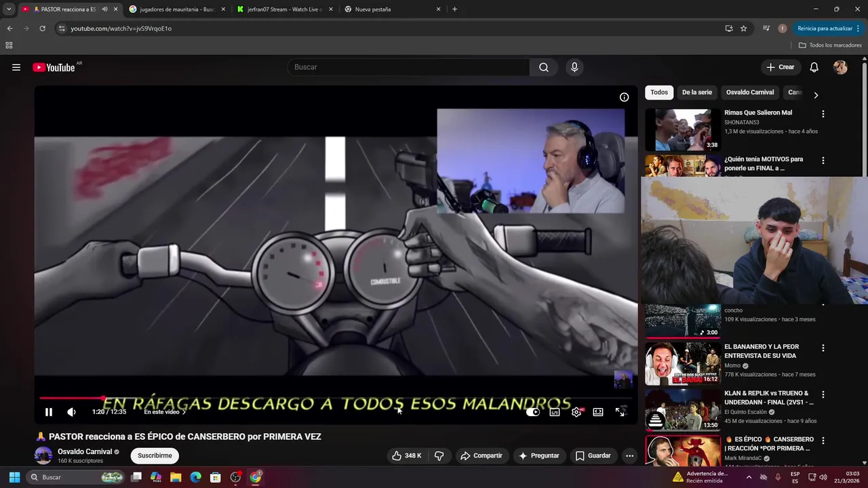
Task: Open the YouTube guide hamburger menu
Action: [16, 67]
